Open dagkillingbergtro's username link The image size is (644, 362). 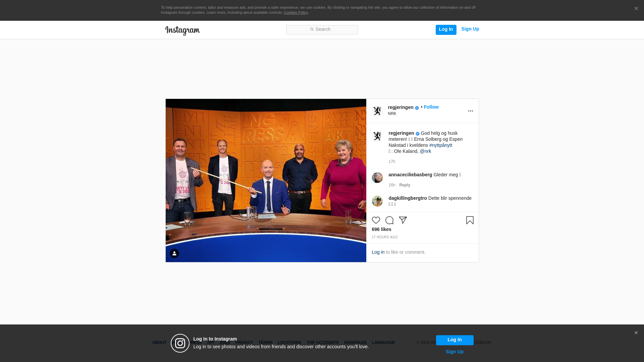408,198
